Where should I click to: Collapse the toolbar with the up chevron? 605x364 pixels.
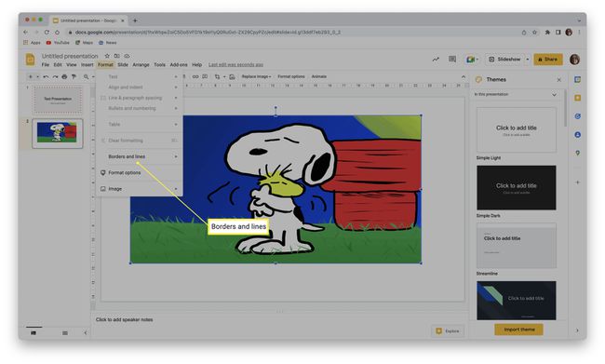click(464, 77)
